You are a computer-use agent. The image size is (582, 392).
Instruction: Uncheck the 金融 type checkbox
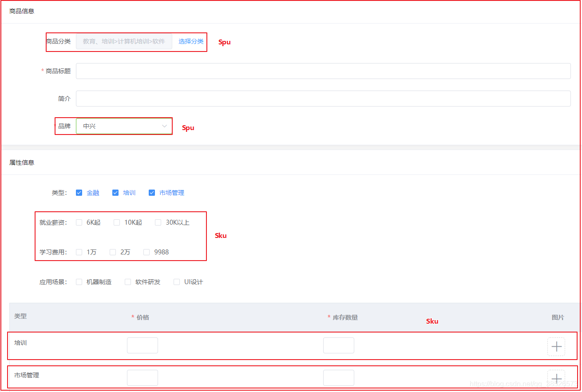(x=79, y=193)
